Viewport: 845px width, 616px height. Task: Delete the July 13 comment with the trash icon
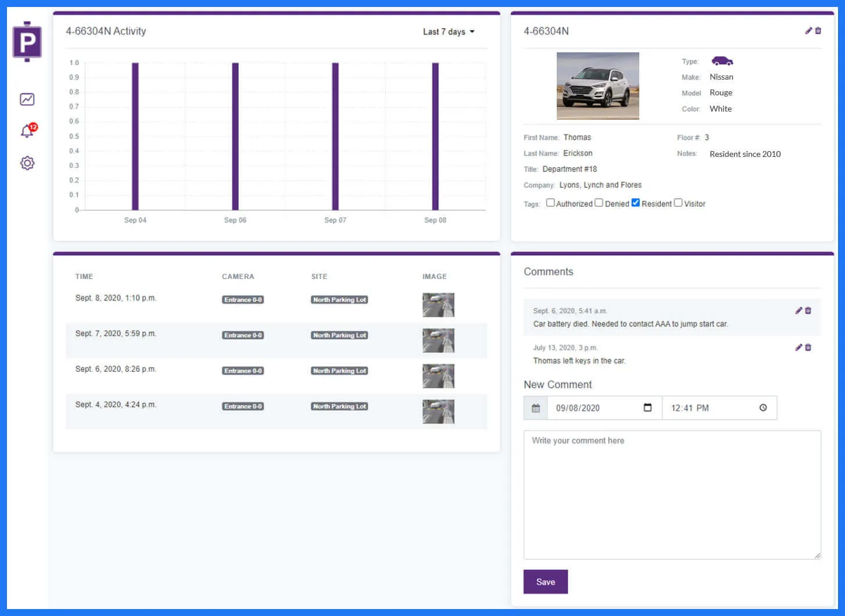point(808,347)
